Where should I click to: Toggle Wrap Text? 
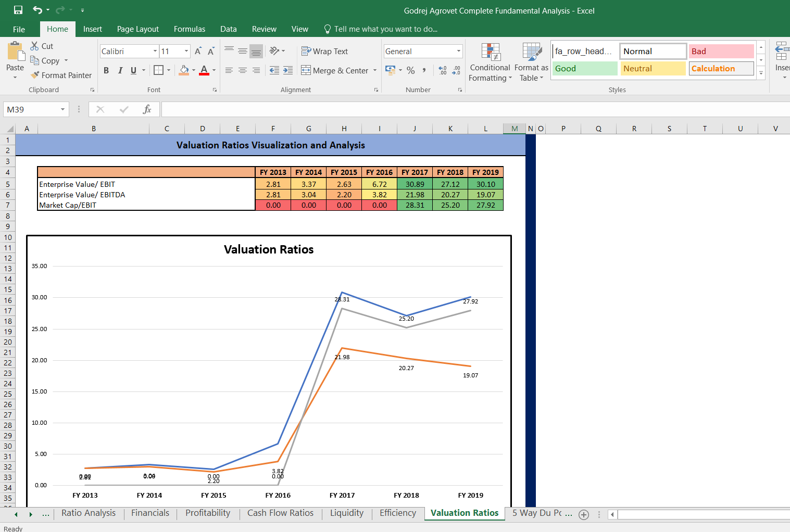click(x=324, y=51)
